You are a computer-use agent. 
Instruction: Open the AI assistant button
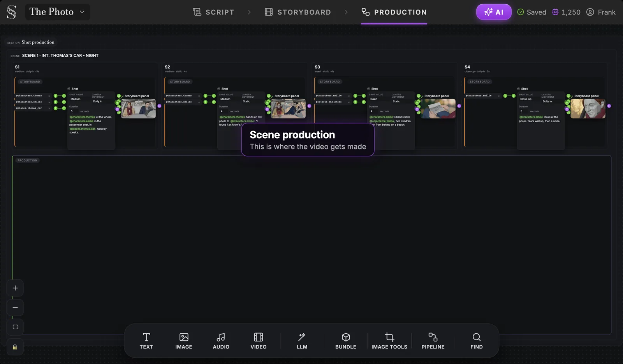pos(494,12)
